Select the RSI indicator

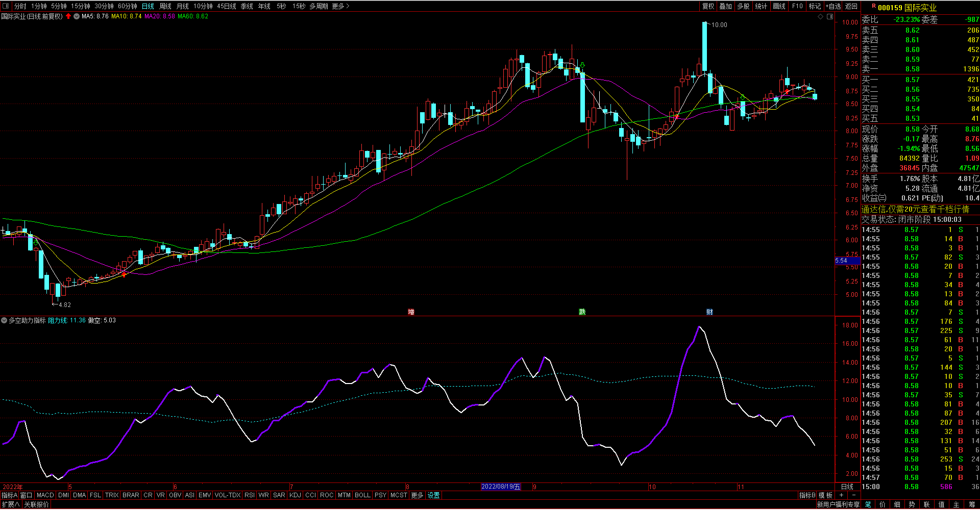click(250, 495)
